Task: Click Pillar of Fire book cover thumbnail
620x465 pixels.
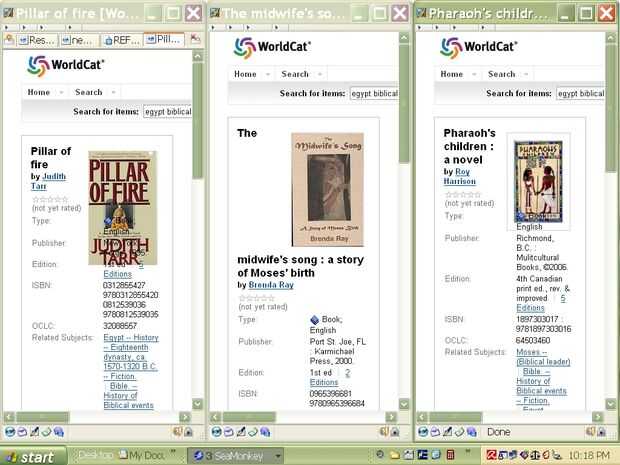Action: pyautogui.click(x=123, y=208)
